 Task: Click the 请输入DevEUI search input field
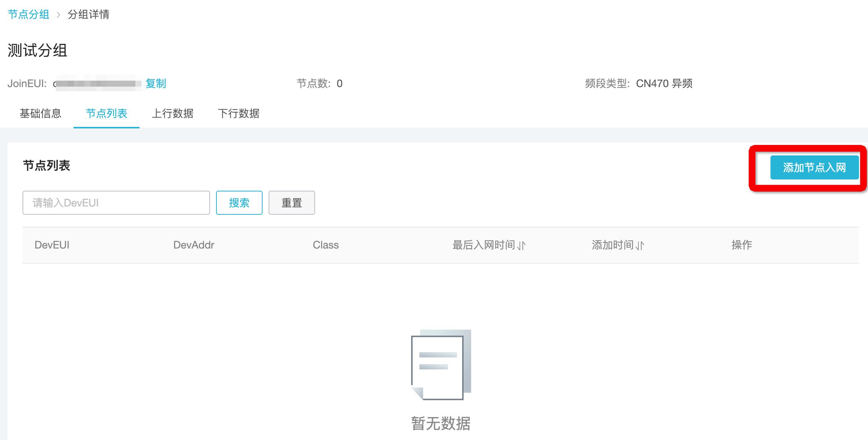(x=116, y=203)
